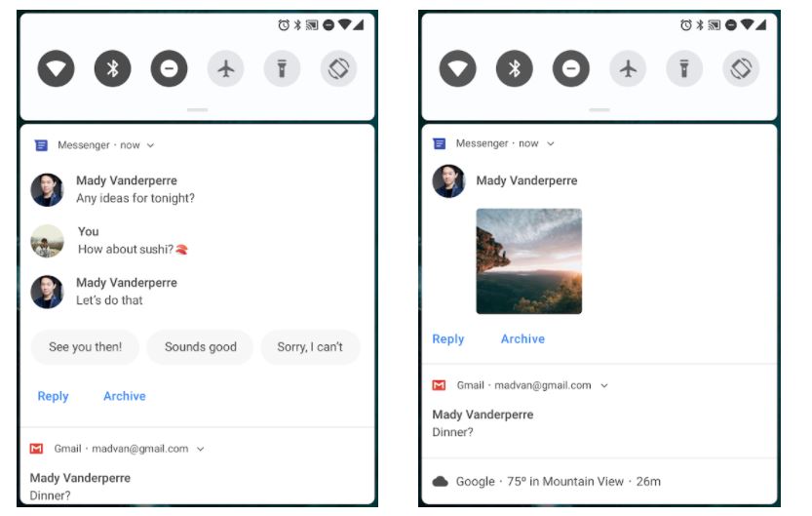Viewport: 812px width, 516px height.
Task: Toggle auto-rotate tile in left panel
Action: [338, 68]
